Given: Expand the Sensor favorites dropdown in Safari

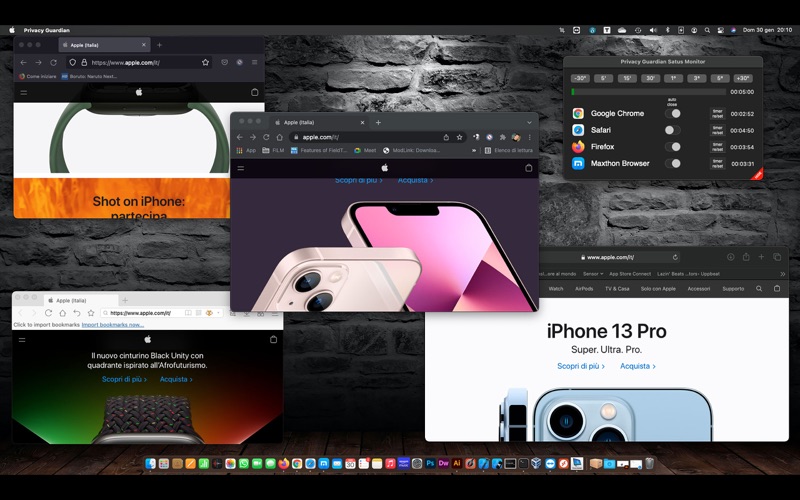Looking at the screenshot, I should coord(593,274).
